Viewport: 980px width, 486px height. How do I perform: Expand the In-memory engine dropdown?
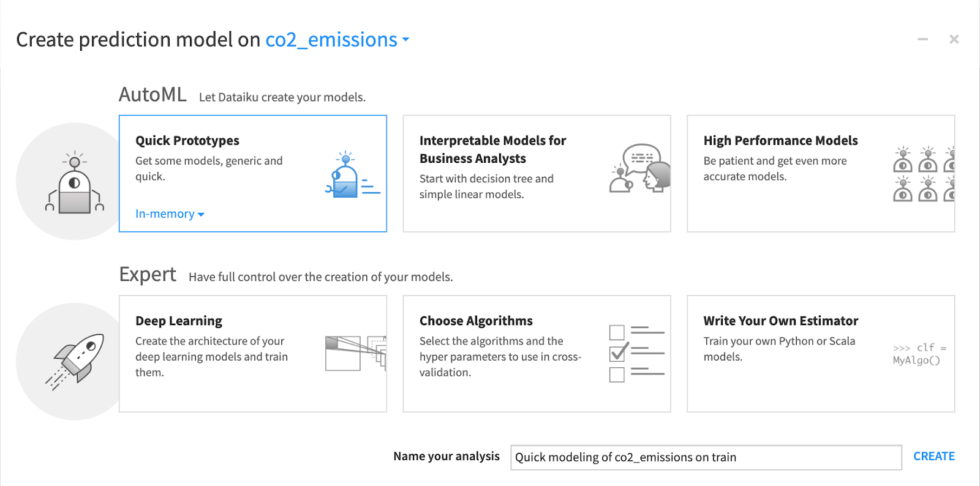(170, 214)
